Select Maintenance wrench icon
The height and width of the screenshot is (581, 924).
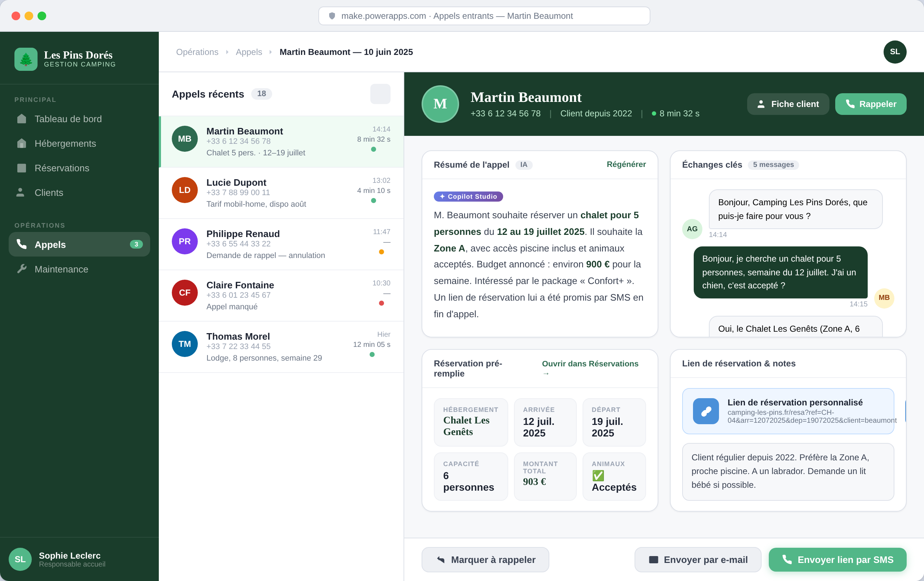(22, 269)
